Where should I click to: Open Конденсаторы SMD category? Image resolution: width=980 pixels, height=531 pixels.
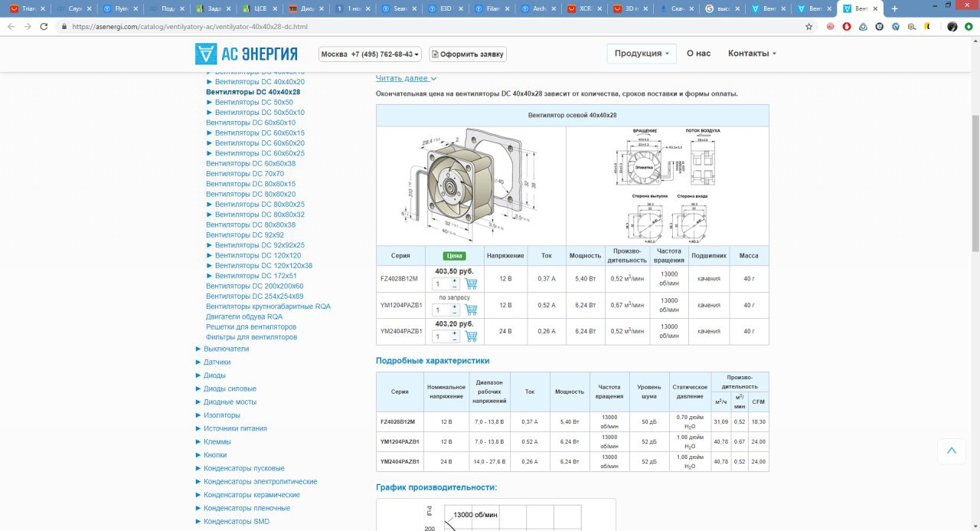click(236, 521)
